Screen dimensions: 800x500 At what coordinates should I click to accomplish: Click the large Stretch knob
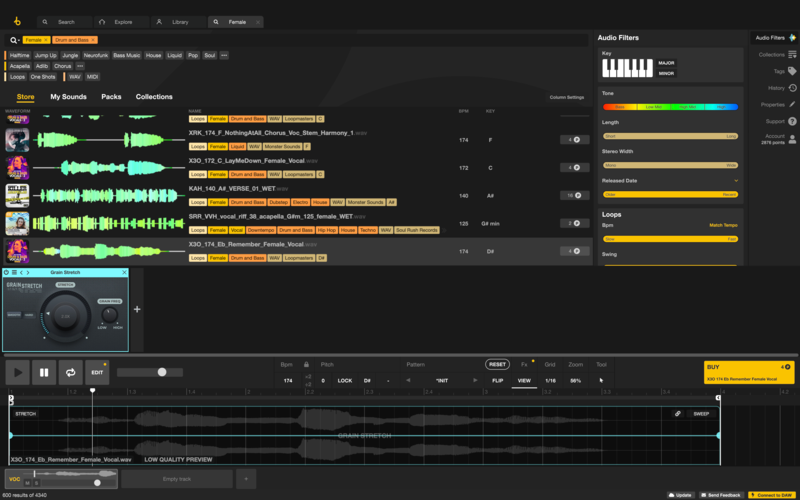tap(65, 316)
